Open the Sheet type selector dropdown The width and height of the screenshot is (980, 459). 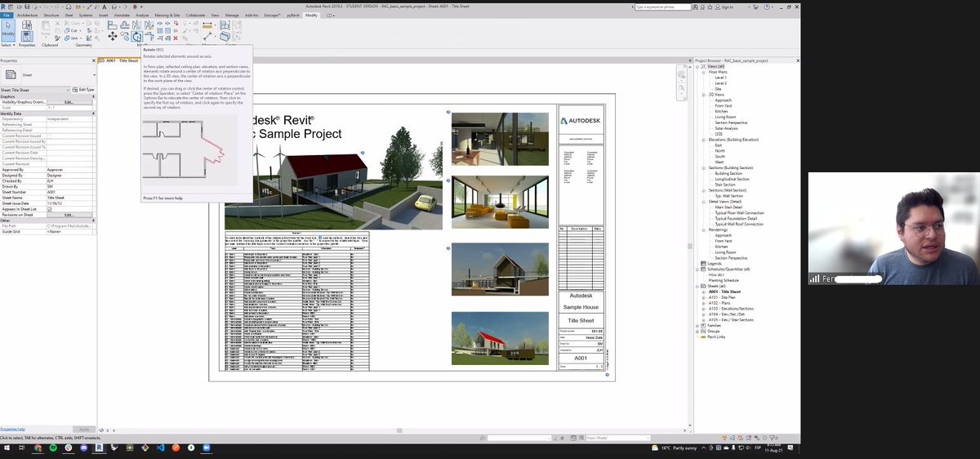pyautogui.click(x=92, y=74)
